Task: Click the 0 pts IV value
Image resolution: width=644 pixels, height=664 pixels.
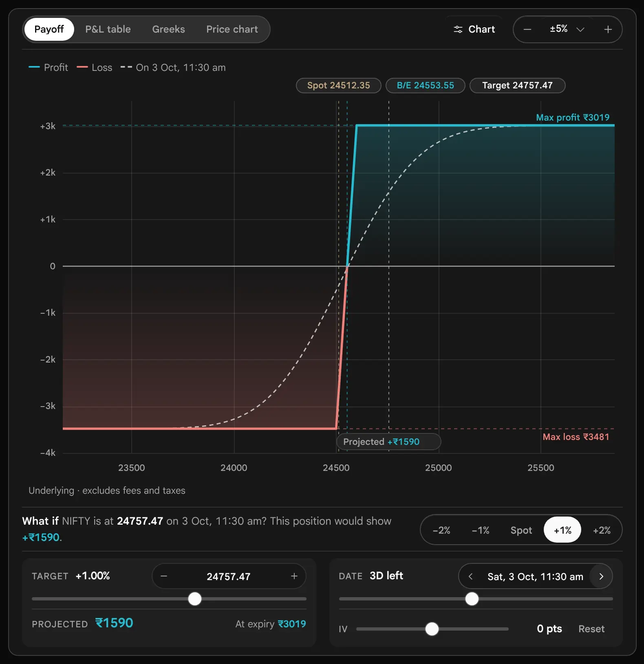Action: (x=549, y=629)
